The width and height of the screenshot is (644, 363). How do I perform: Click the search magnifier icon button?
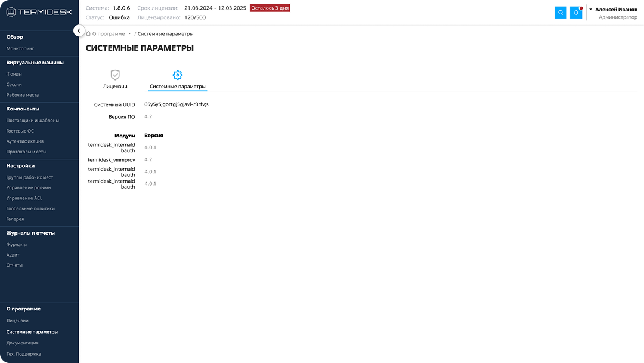pos(561,13)
